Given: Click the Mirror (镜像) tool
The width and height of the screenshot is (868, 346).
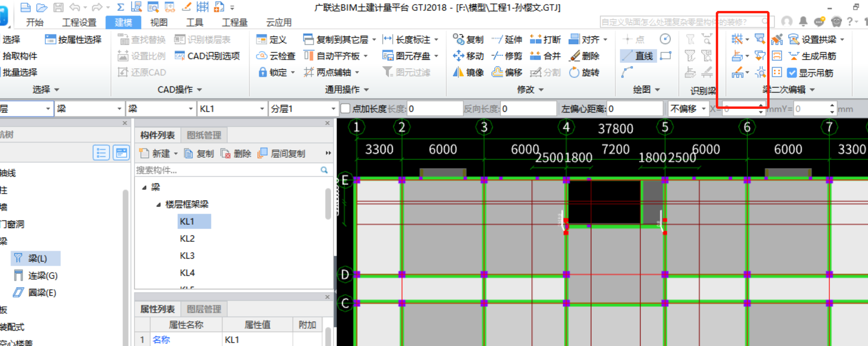Looking at the screenshot, I should (x=468, y=72).
